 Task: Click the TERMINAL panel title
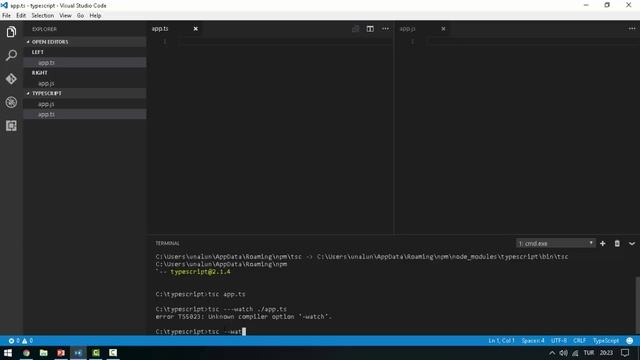tap(167, 243)
